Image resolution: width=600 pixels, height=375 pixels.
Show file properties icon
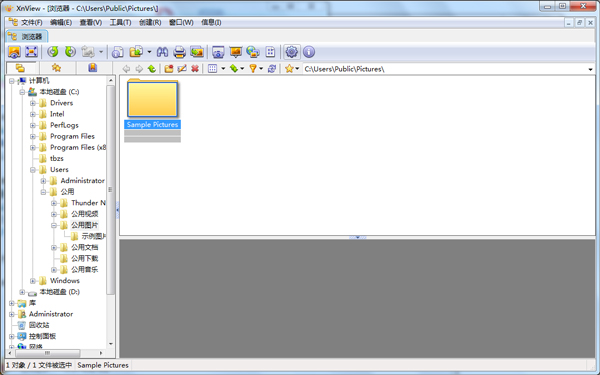click(118, 52)
